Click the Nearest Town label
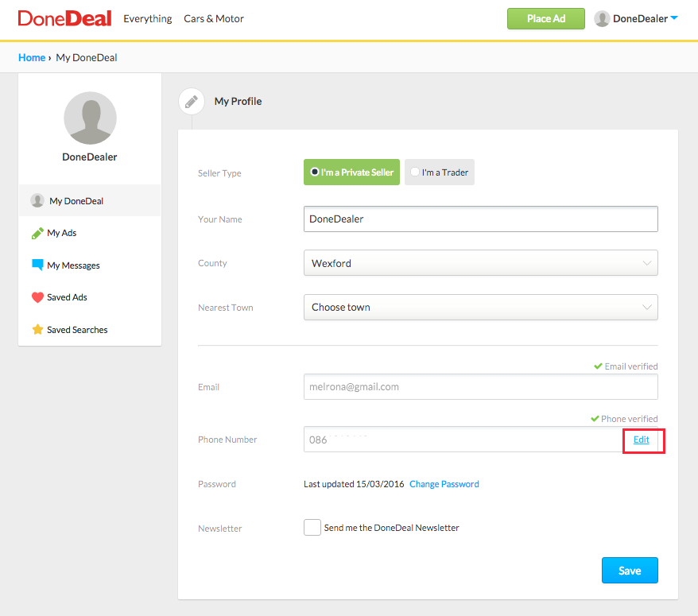This screenshot has height=616, width=698. tap(226, 308)
